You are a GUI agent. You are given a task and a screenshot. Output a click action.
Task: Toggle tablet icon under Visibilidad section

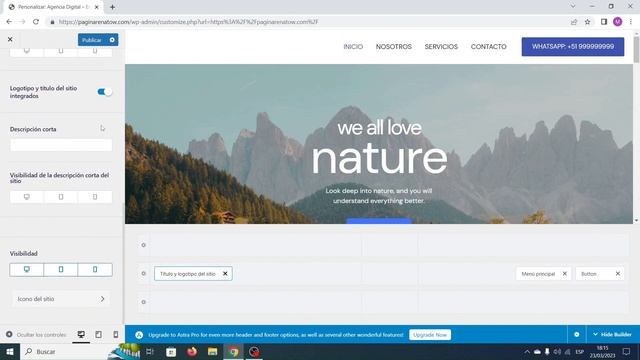(x=61, y=269)
